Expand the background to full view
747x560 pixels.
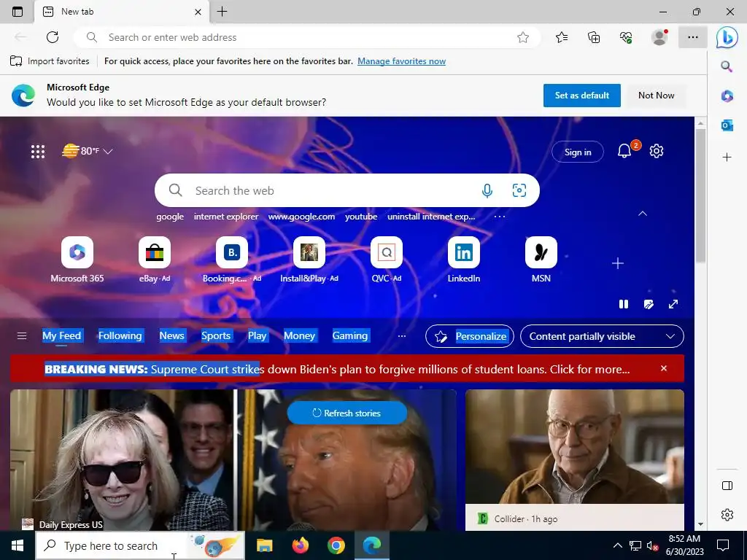673,304
